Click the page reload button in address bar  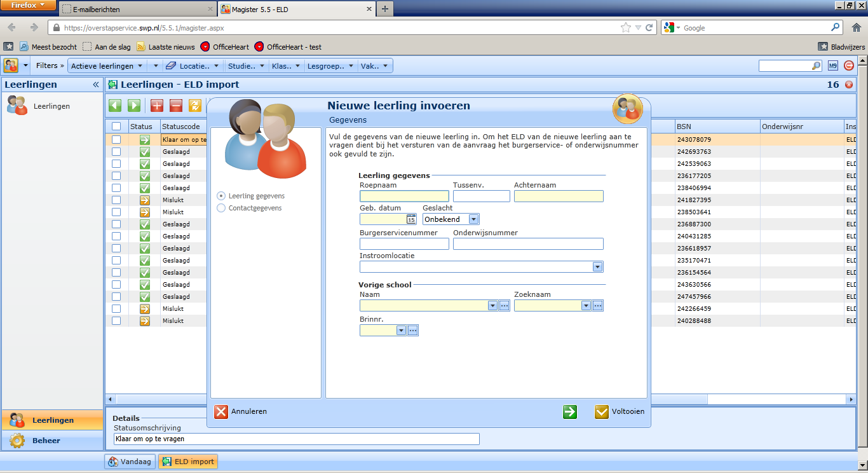point(649,27)
